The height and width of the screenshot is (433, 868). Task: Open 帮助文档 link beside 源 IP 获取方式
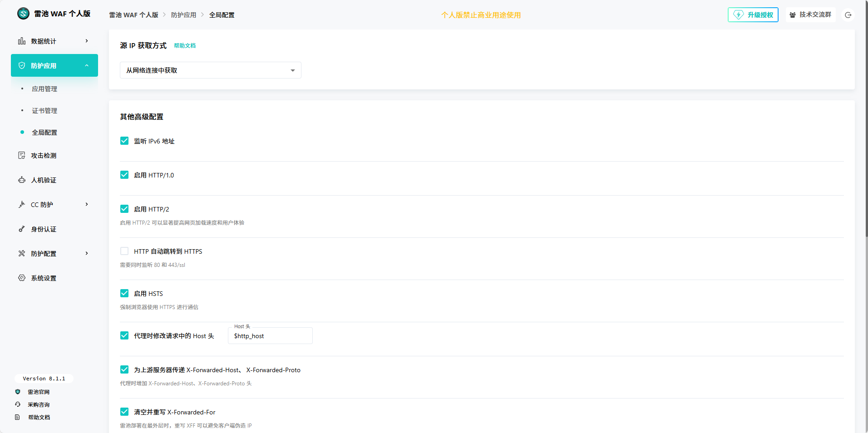pyautogui.click(x=185, y=45)
